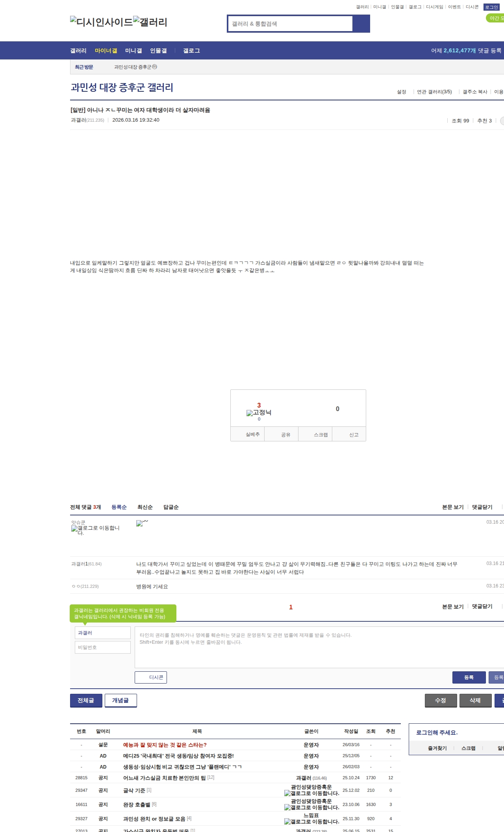Expand the 연관 갤러리(3/5) list
The width and height of the screenshot is (504, 832).
[434, 92]
